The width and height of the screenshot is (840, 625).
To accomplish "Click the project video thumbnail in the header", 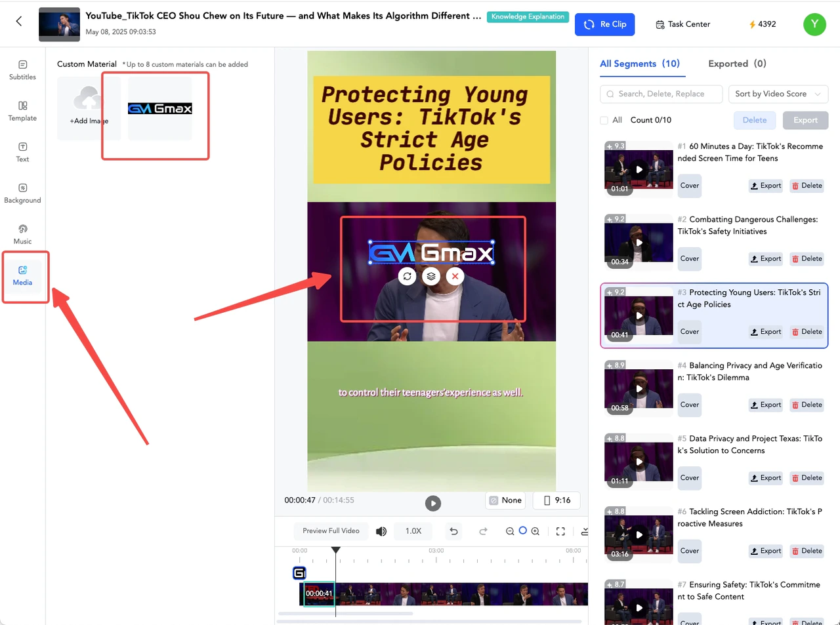I will click(x=60, y=24).
